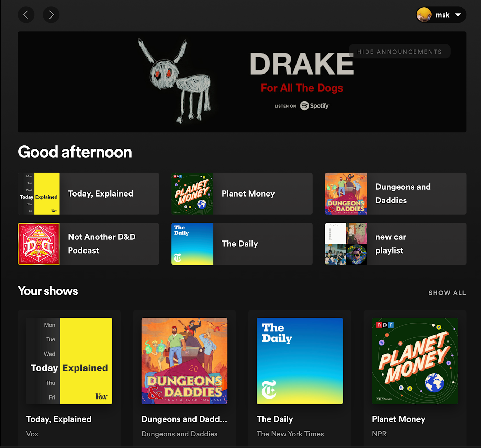Open the Planet Money large cover art
Image resolution: width=481 pixels, height=448 pixels.
(x=415, y=361)
